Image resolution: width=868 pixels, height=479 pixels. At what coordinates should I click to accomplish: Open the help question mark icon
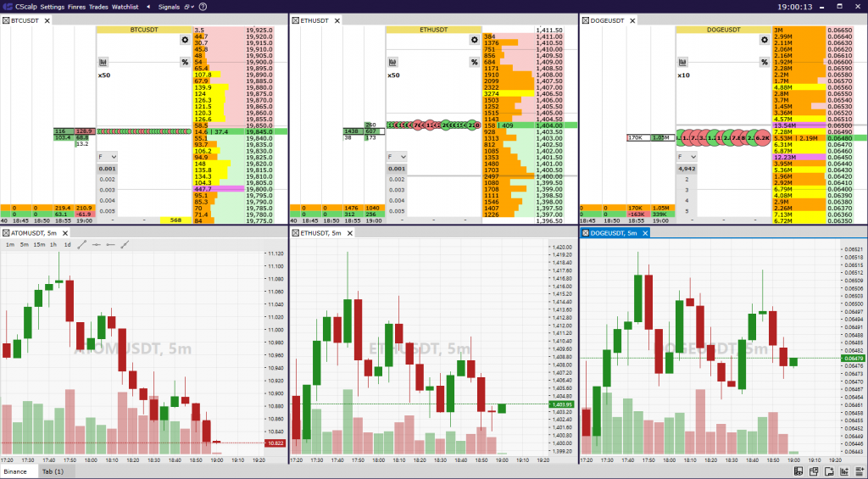(203, 7)
